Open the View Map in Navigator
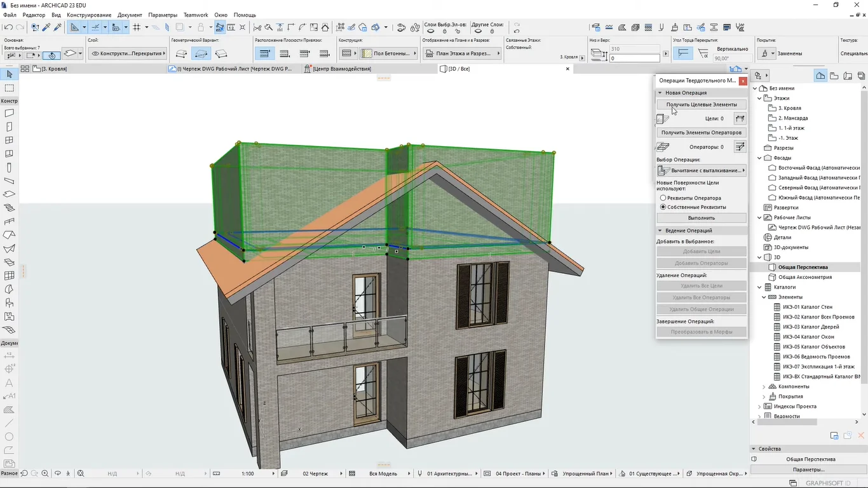This screenshot has width=868, height=488. point(834,76)
